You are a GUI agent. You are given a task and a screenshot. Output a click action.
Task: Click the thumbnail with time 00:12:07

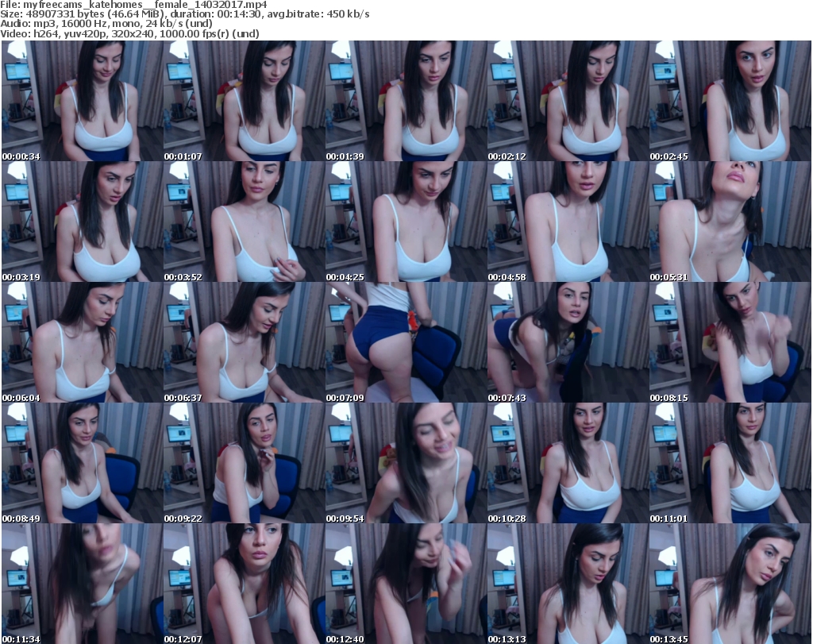click(245, 584)
